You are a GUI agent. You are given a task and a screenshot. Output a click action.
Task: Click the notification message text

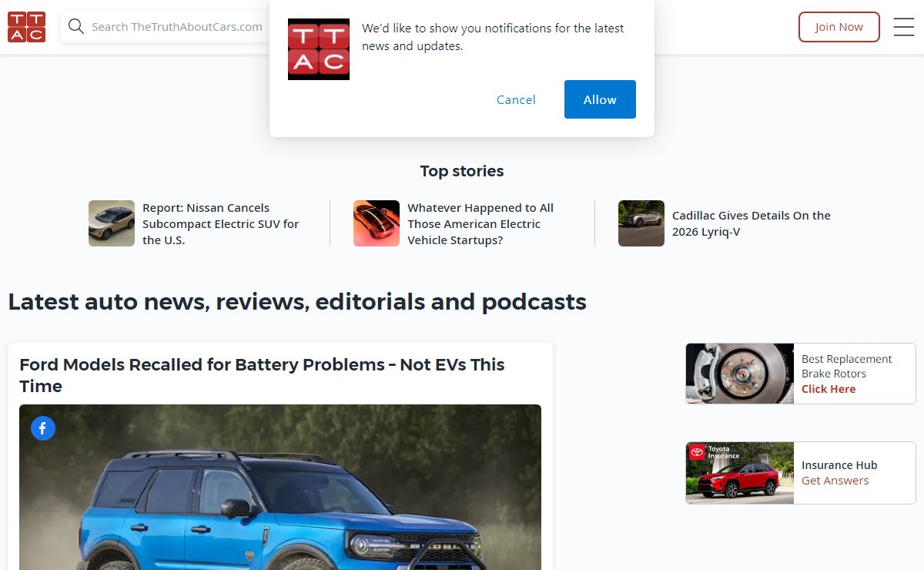[x=493, y=37]
